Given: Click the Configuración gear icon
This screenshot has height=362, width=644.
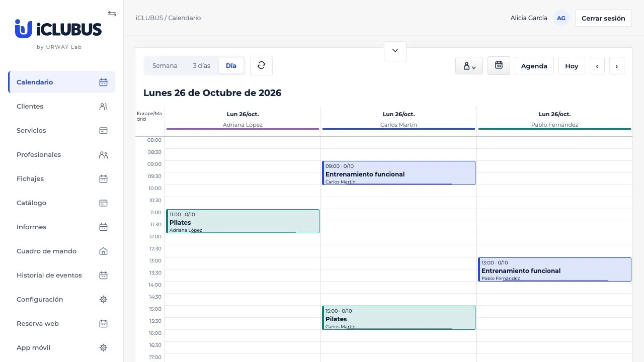Looking at the screenshot, I should (103, 300).
